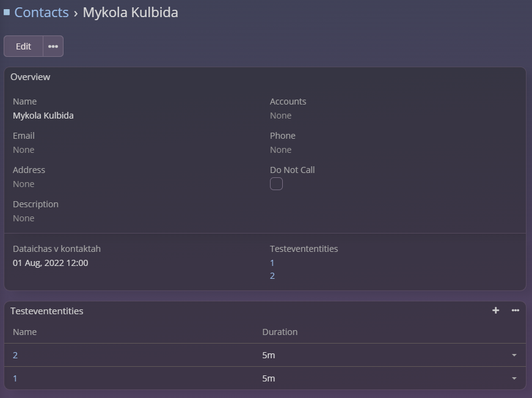Sort list by Duration column header
The width and height of the screenshot is (532, 398).
[280, 332]
